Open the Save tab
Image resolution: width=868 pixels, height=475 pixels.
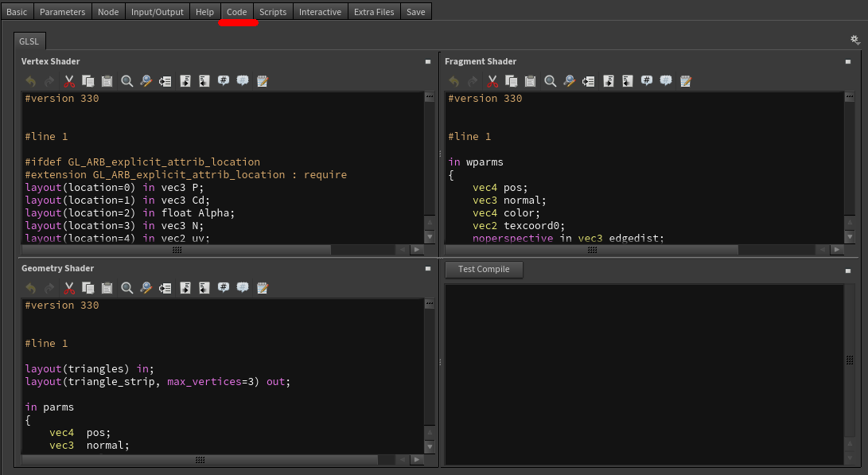pyautogui.click(x=416, y=12)
